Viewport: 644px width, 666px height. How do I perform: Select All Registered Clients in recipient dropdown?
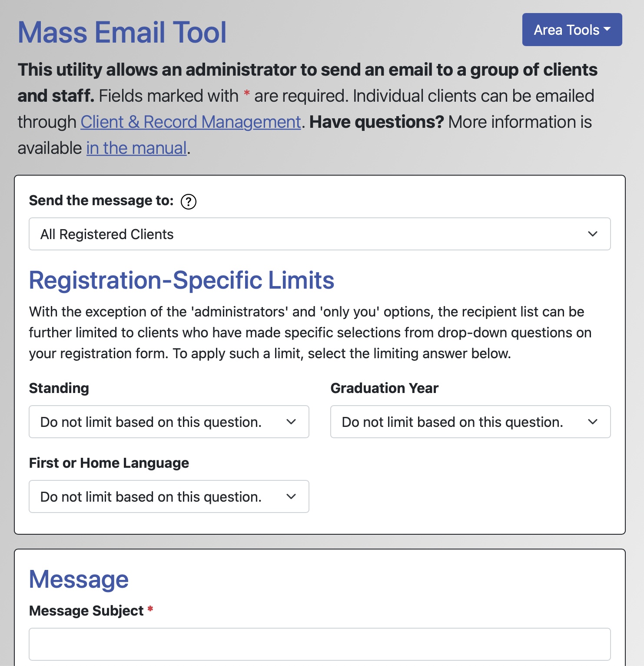[x=320, y=234]
